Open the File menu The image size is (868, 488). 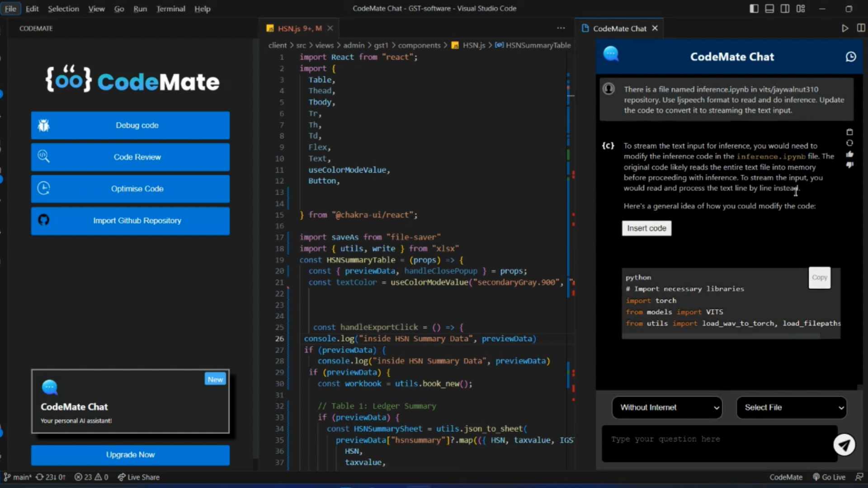click(x=10, y=9)
